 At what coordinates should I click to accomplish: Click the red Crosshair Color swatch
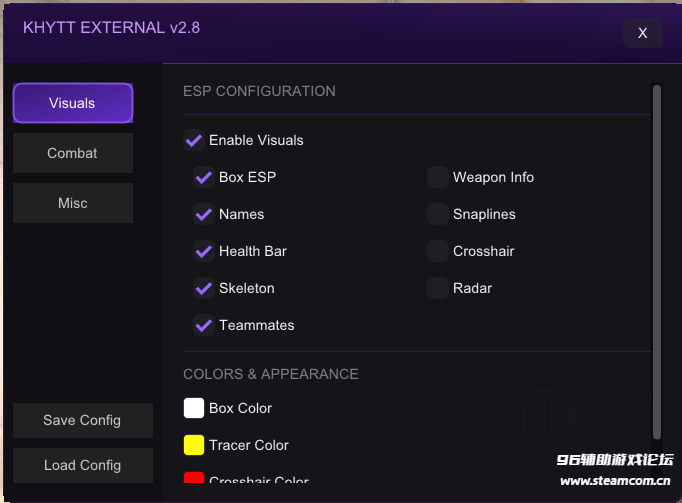(x=194, y=478)
